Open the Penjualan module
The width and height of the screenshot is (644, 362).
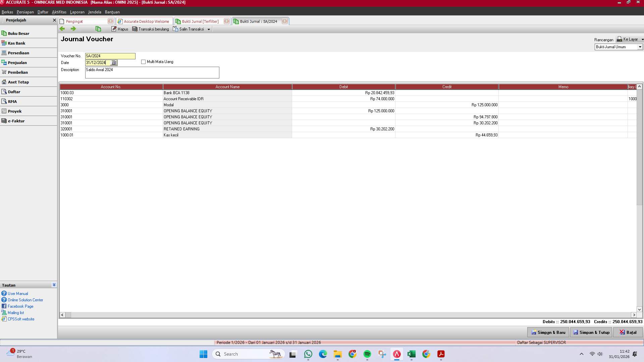click(x=18, y=62)
